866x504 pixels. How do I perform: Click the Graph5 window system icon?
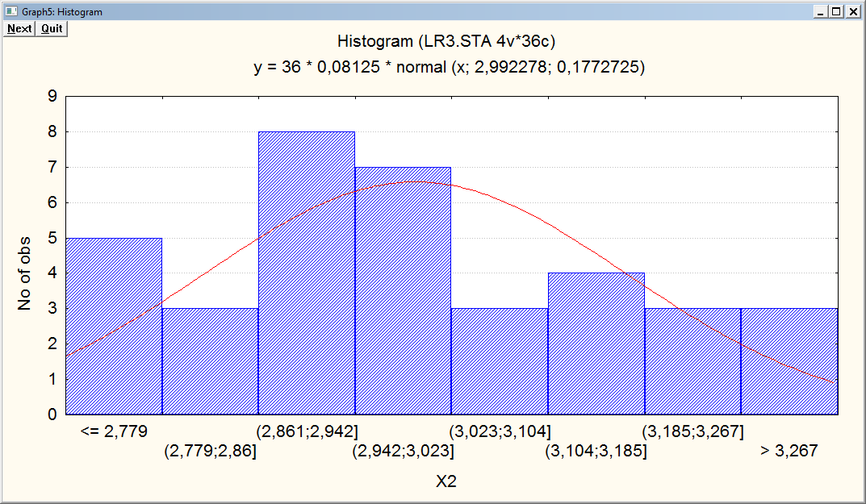[11, 11]
